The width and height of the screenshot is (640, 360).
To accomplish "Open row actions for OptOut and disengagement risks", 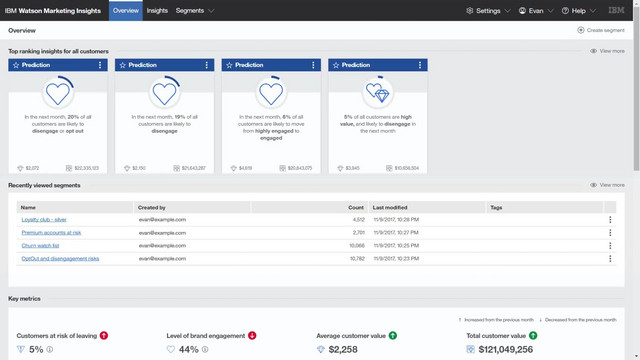I will (x=610, y=259).
